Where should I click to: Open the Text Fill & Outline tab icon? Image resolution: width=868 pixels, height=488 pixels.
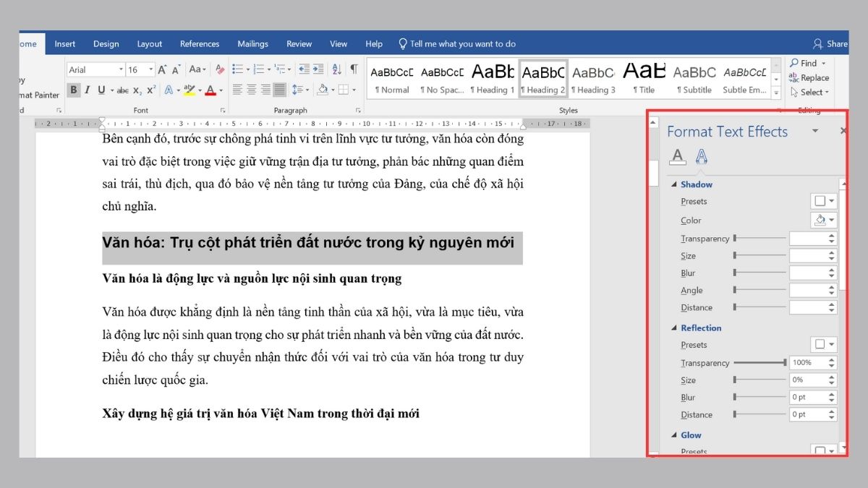[677, 155]
